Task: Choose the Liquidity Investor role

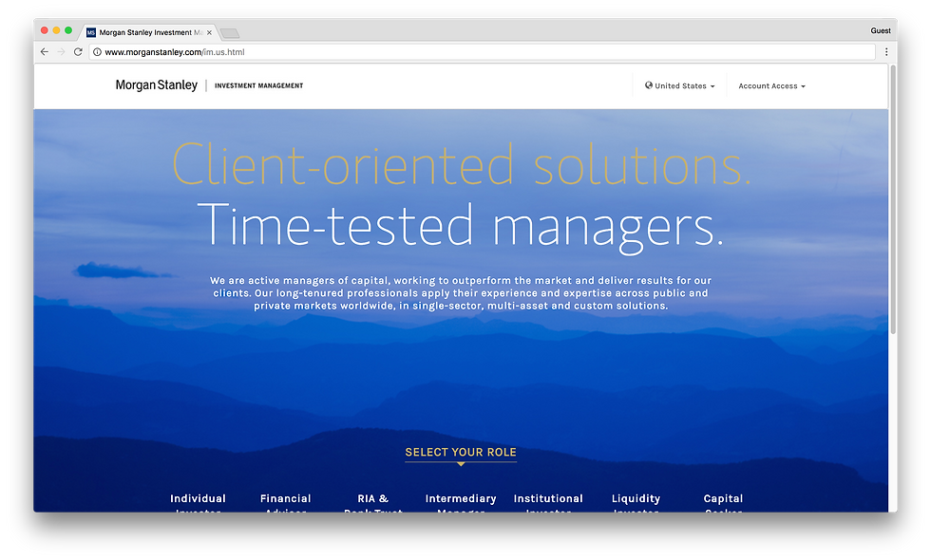Action: tap(636, 503)
